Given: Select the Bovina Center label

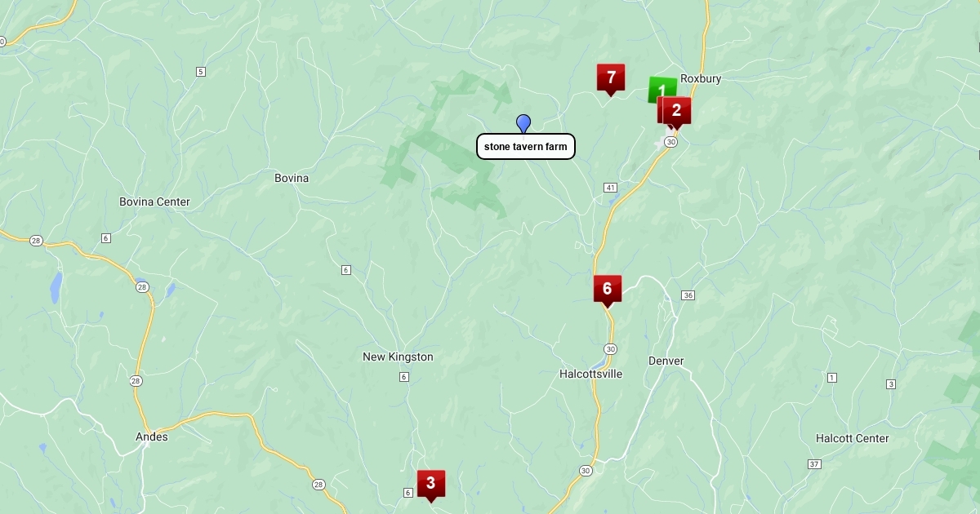Looking at the screenshot, I should (154, 202).
